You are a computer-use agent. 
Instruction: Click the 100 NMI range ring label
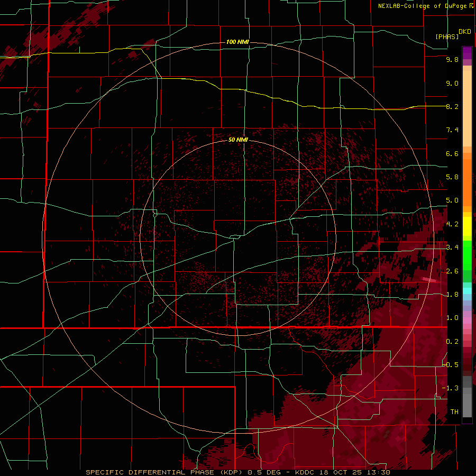pyautogui.click(x=237, y=42)
